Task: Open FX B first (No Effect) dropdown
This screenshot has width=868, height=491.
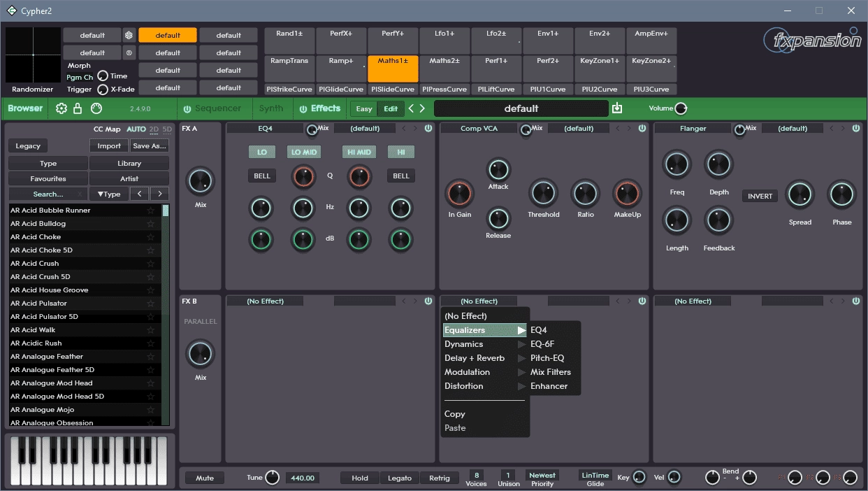Action: 265,301
